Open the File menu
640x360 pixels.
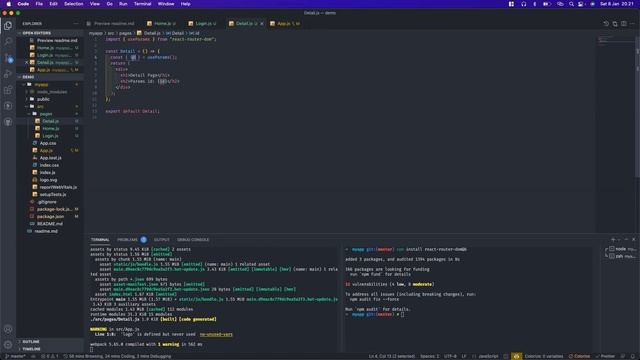pyautogui.click(x=39, y=4)
